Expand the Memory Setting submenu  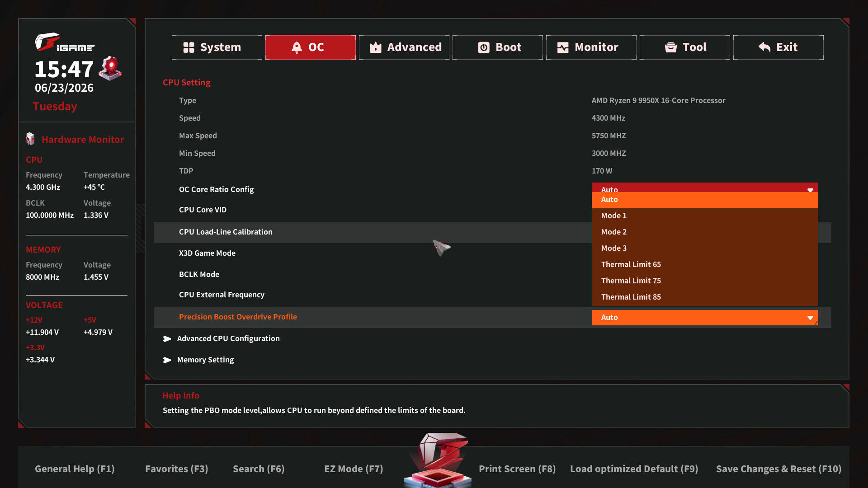(x=206, y=360)
